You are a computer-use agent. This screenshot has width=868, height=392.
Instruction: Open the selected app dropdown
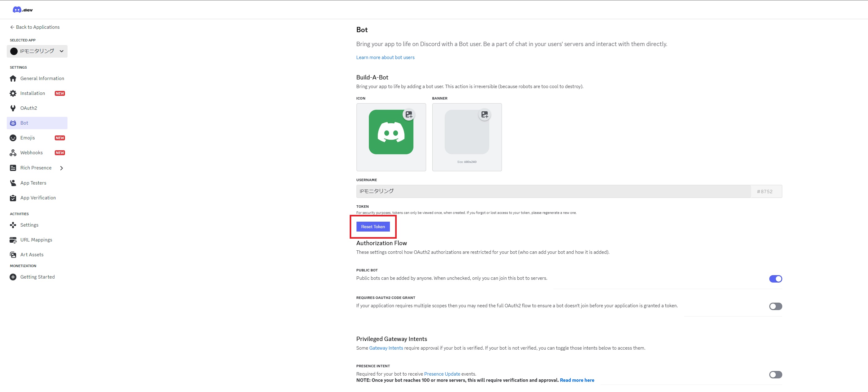(x=37, y=51)
